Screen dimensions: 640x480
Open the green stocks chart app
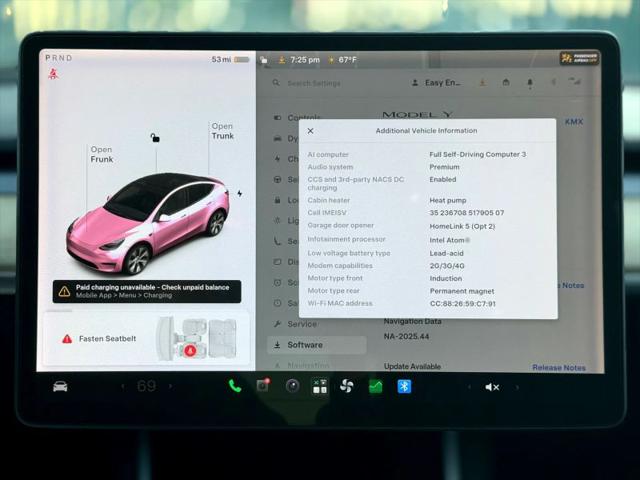click(376, 386)
